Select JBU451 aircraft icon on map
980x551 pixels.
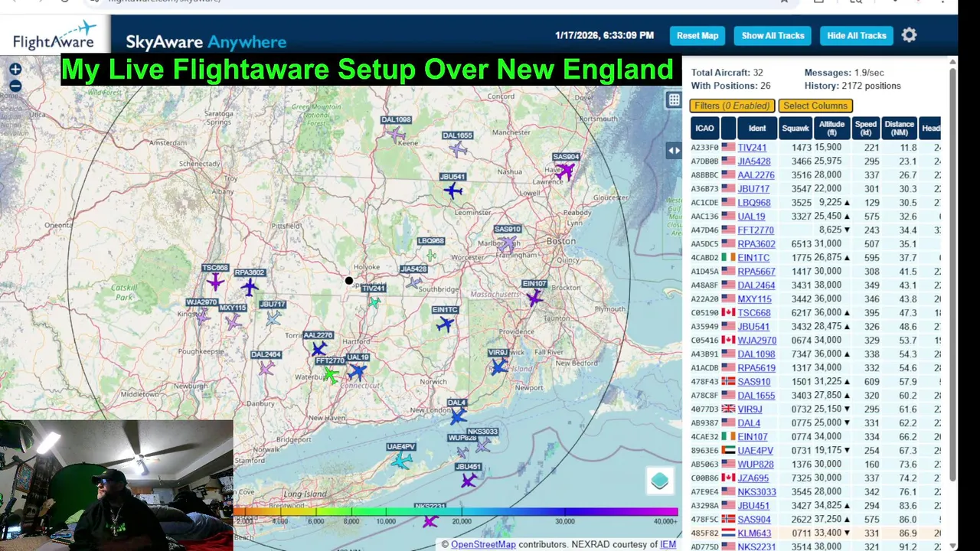(x=469, y=481)
